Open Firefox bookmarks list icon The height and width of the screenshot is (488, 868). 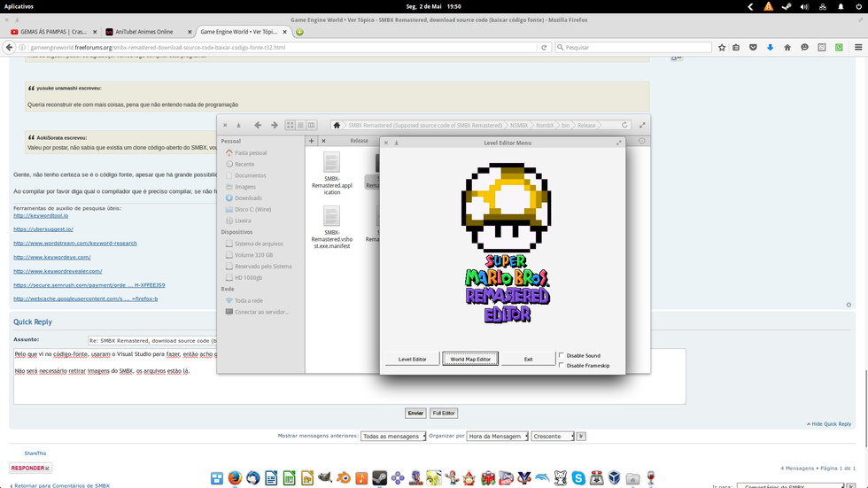click(736, 48)
